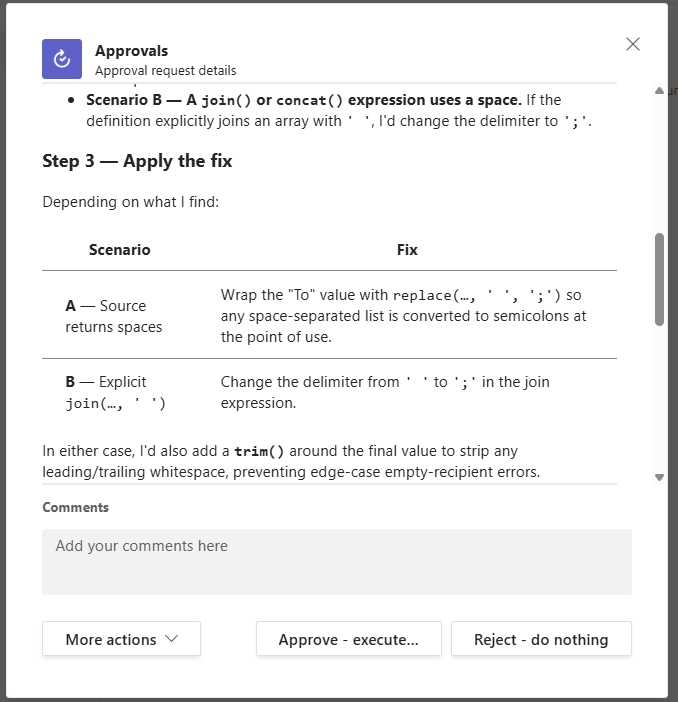Click the bold 'trim()' code text

(x=259, y=451)
